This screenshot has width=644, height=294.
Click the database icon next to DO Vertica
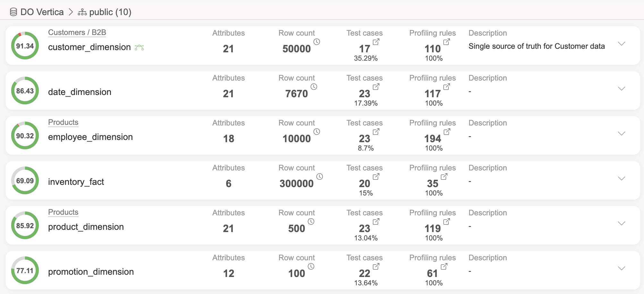click(x=13, y=12)
